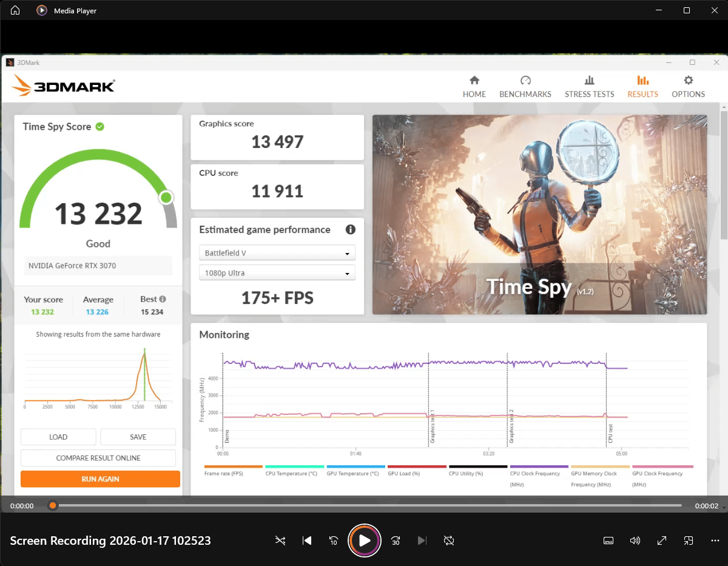
Task: Open the 1080p Ultra resolution dropdown
Action: pos(277,273)
